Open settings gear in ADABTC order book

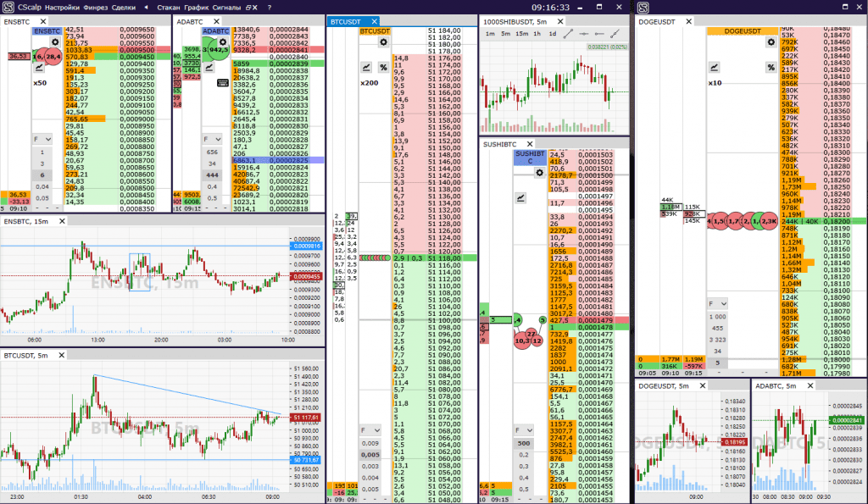(x=223, y=42)
